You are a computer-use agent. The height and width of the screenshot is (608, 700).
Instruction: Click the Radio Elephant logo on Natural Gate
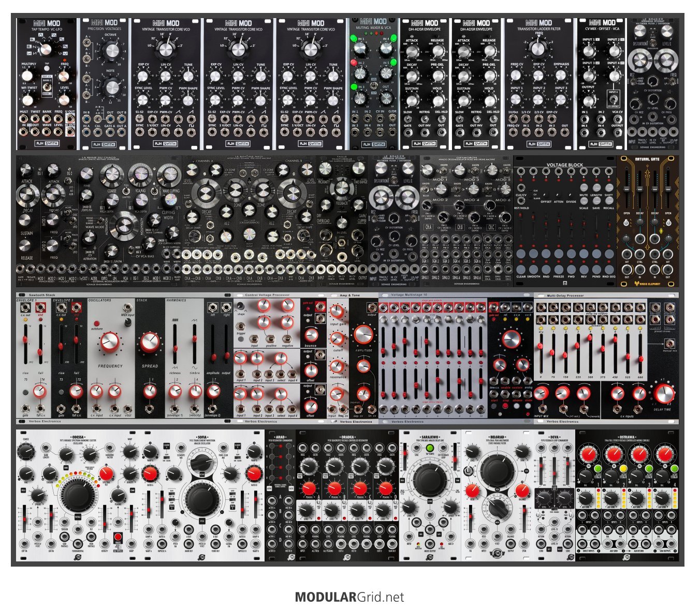coord(648,284)
